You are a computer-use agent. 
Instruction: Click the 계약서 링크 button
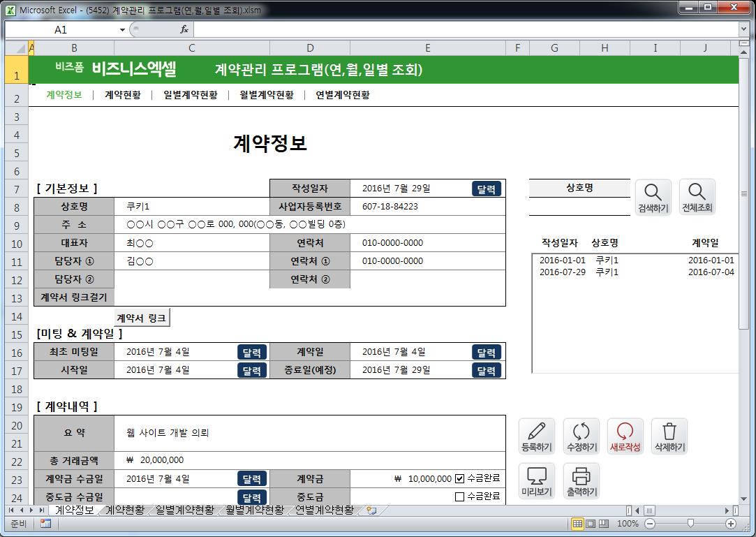[x=142, y=318]
